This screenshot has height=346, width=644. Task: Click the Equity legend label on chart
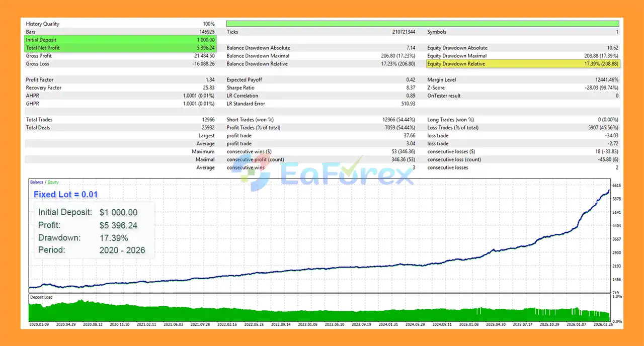[53, 182]
